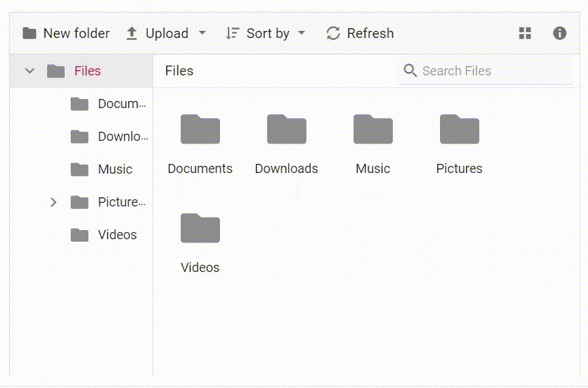Click the Files root folder icon in tree

56,71
